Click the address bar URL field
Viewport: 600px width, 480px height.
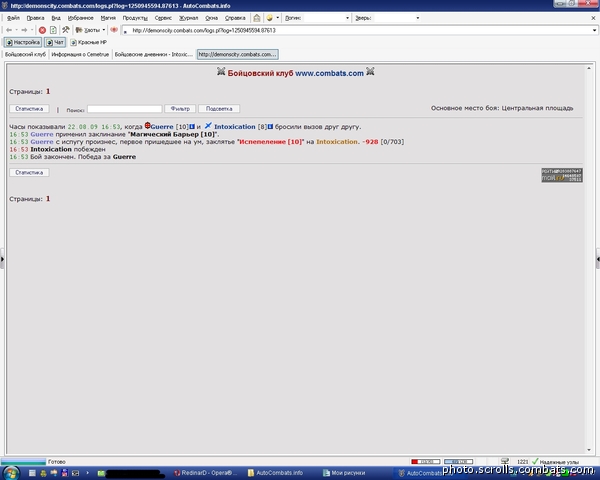point(360,30)
